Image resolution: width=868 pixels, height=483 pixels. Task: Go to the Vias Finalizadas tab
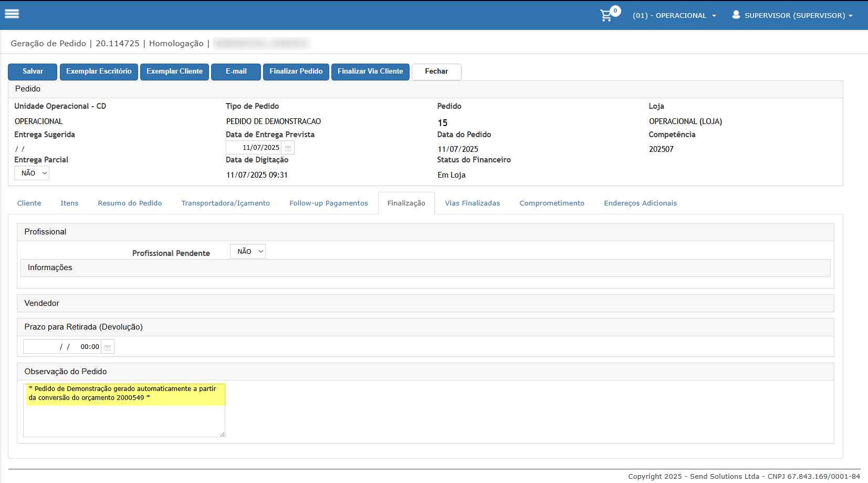pos(473,203)
